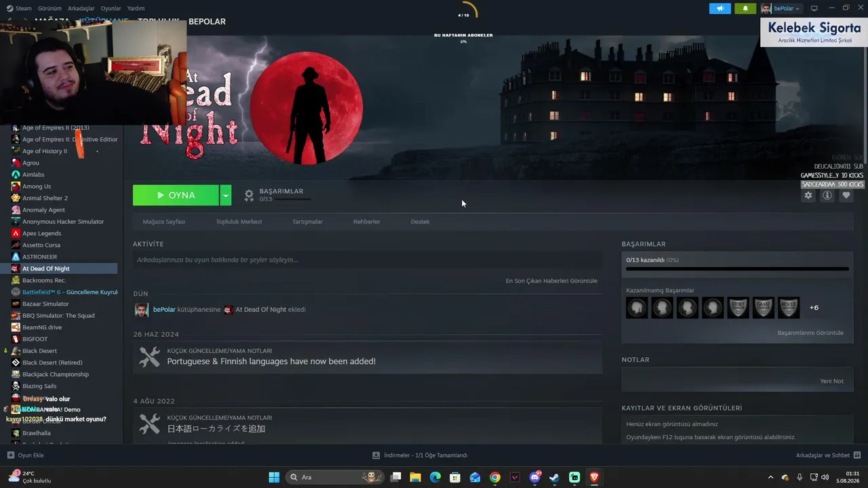
Task: Select Blazing Sails in the library
Action: click(x=39, y=386)
